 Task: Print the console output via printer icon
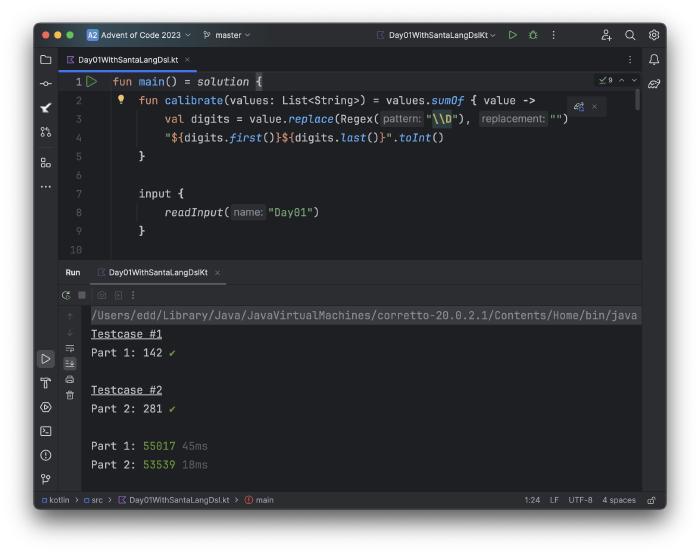tap(70, 379)
